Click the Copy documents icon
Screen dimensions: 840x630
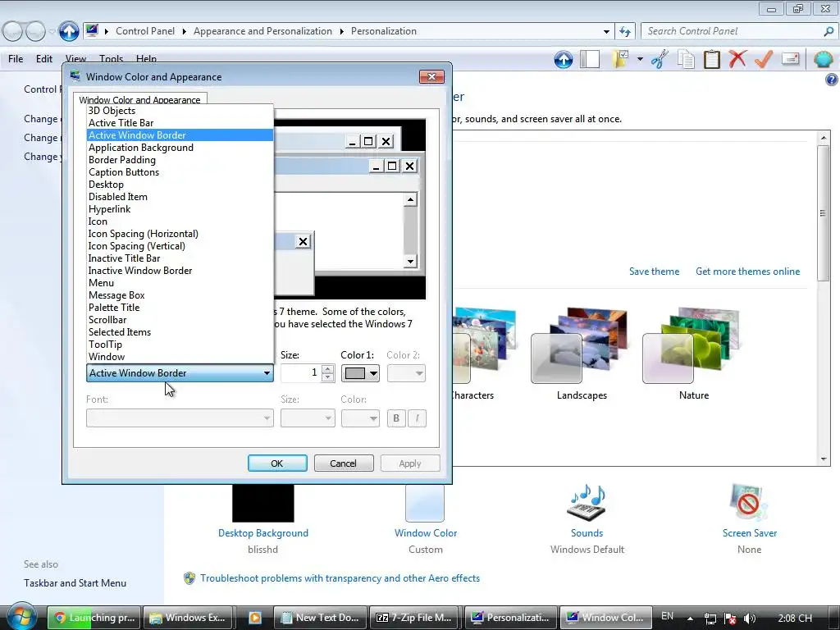point(686,59)
